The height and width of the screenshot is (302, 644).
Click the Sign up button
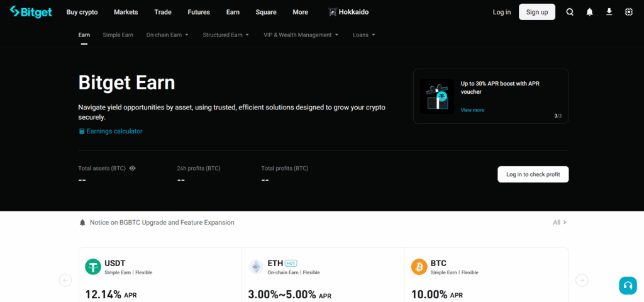pos(537,12)
